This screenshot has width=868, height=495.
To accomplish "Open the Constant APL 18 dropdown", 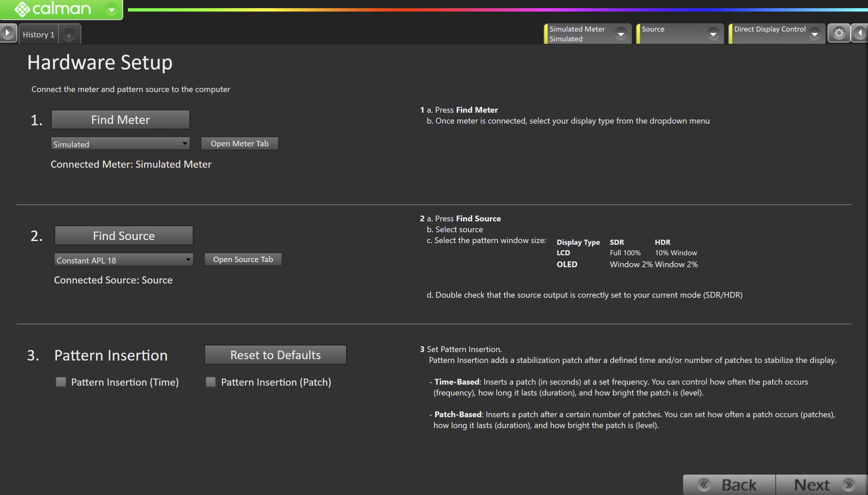I will (124, 260).
